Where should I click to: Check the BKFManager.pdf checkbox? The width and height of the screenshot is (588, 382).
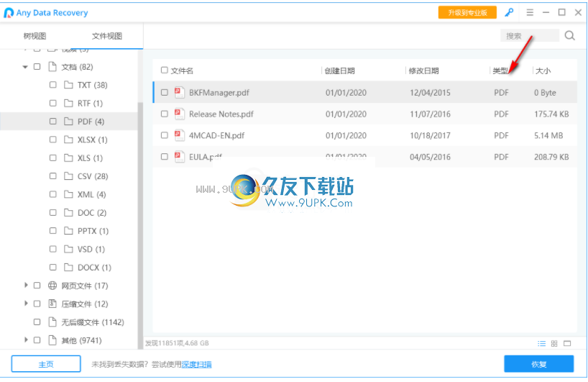click(x=164, y=92)
